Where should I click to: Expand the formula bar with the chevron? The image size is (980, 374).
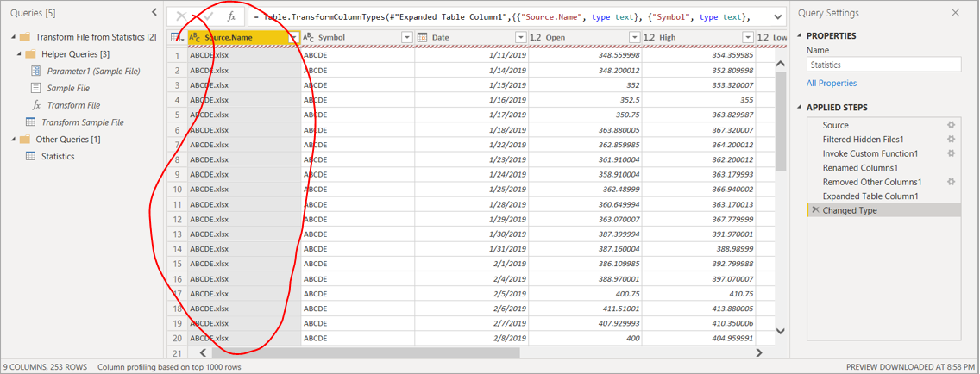(x=777, y=17)
